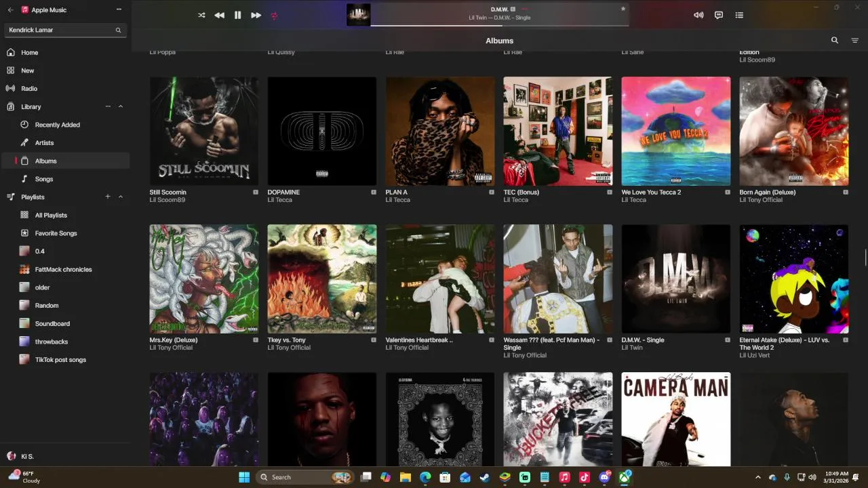Go to Home
Viewport: 868px width, 488px height.
pos(66,52)
